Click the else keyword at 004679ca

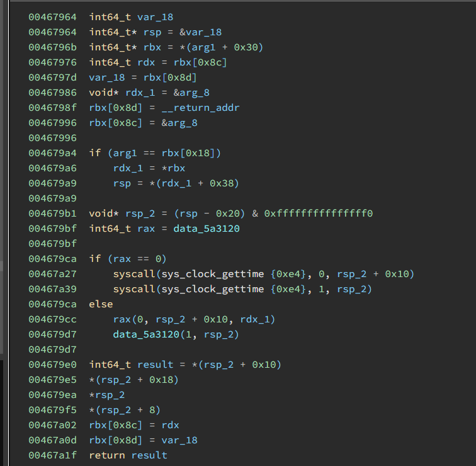click(x=101, y=304)
